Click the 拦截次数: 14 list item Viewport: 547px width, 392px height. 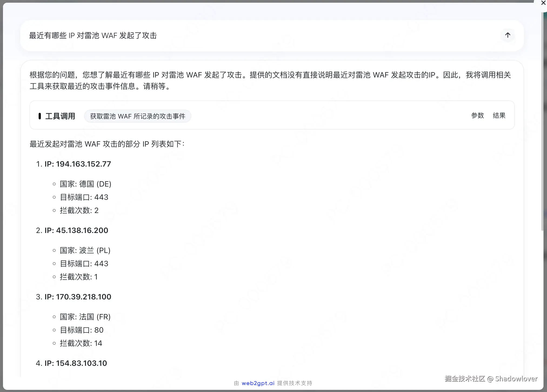[x=81, y=343]
